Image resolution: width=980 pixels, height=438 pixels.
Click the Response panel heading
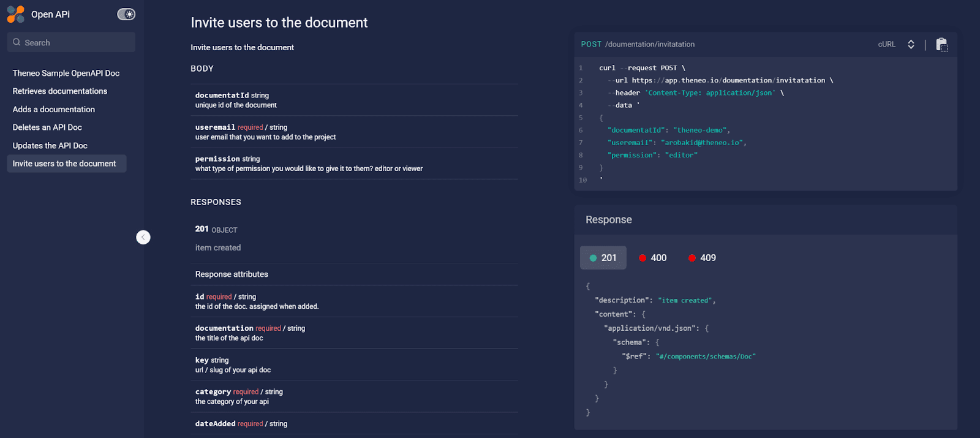coord(609,220)
